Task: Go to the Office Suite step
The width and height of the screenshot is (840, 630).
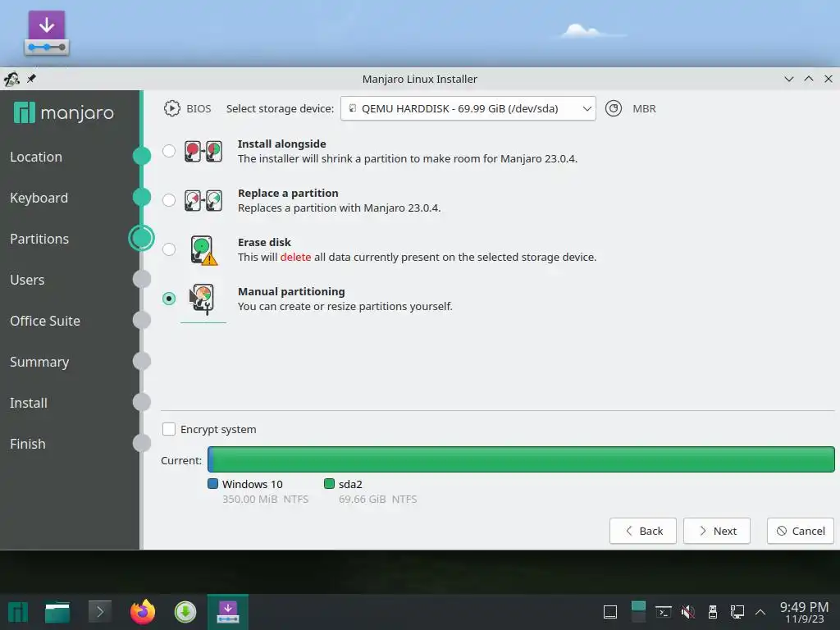Action: tap(45, 321)
